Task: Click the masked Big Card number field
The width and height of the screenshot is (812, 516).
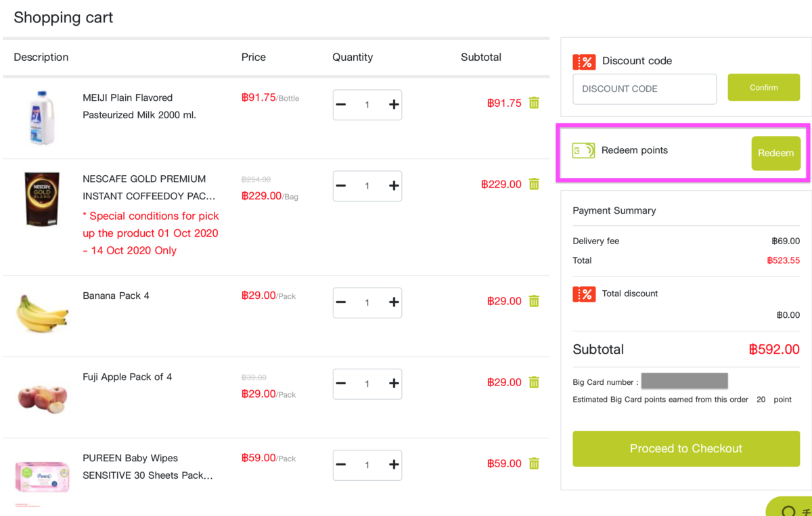Action: pyautogui.click(x=685, y=381)
